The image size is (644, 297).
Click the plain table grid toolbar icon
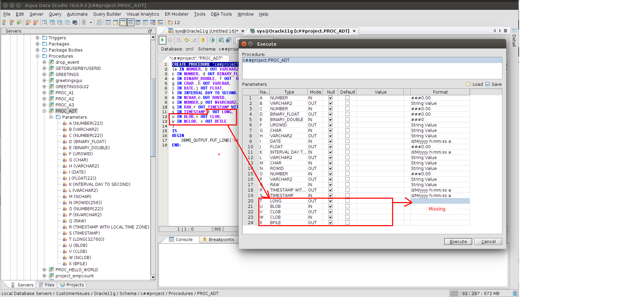tap(108, 22)
